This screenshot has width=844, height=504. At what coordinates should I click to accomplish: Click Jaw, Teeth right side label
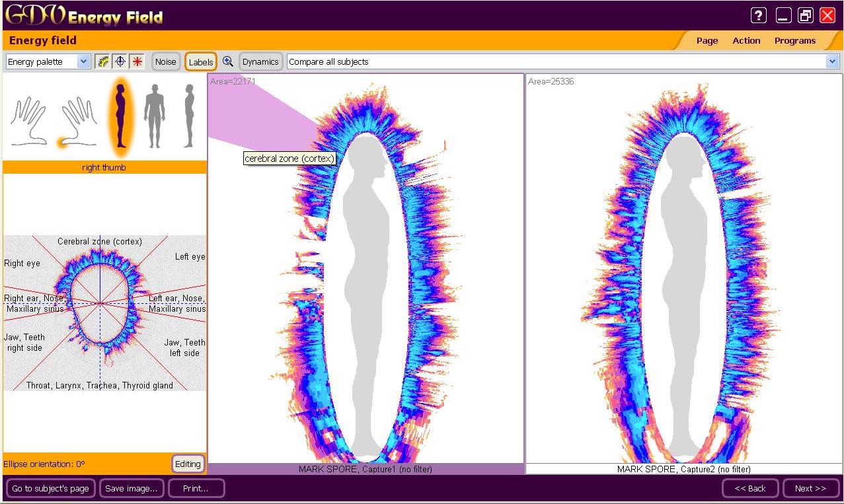pyautogui.click(x=24, y=342)
